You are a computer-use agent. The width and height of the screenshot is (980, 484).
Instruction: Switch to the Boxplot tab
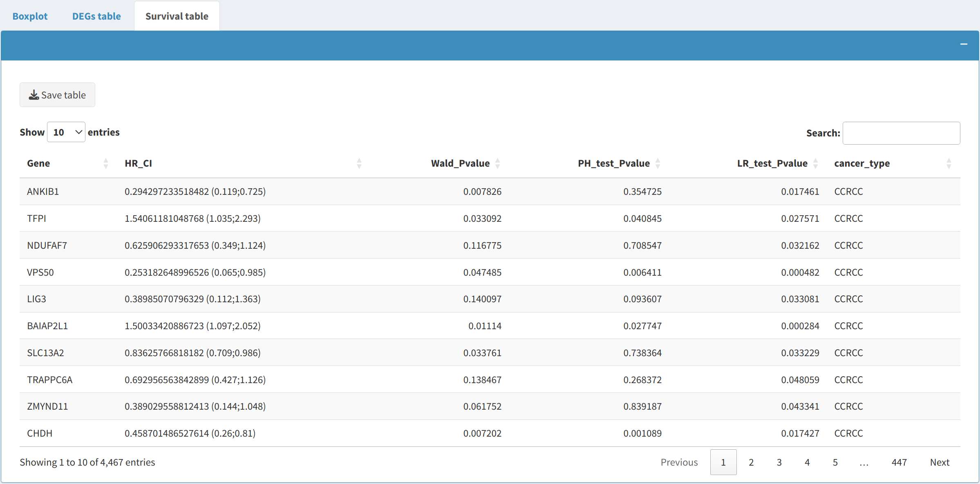30,16
